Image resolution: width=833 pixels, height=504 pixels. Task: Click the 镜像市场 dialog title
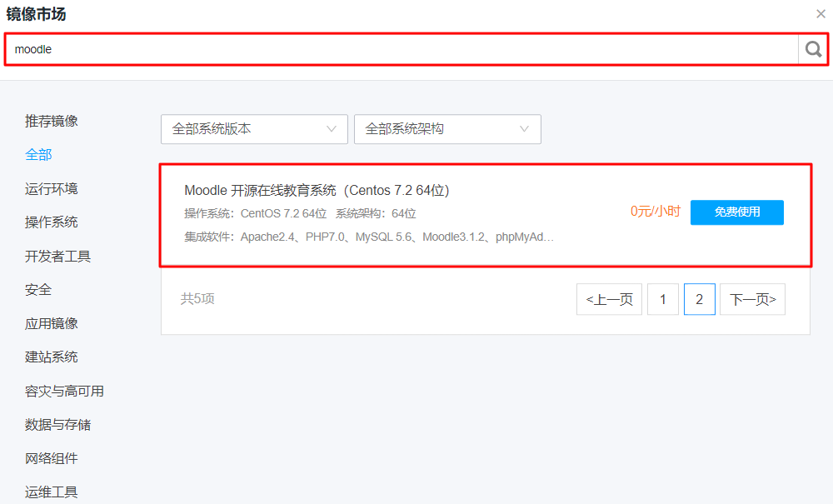click(x=36, y=14)
